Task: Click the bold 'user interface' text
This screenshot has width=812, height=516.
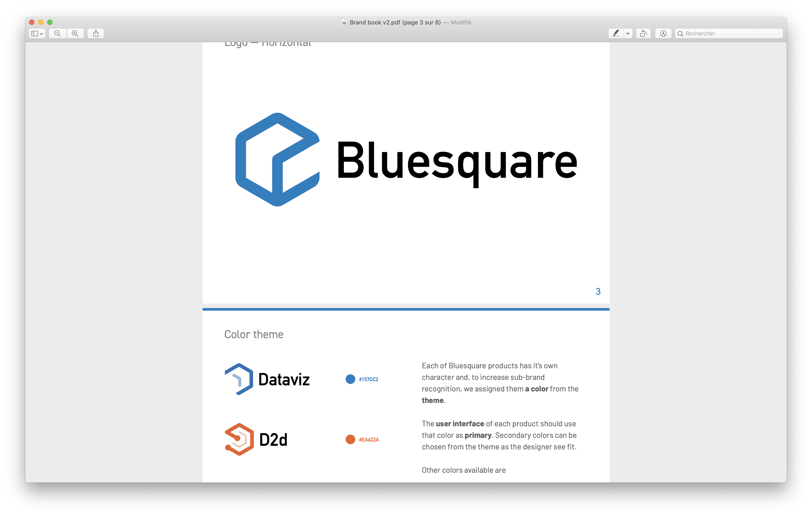Action: point(460,424)
